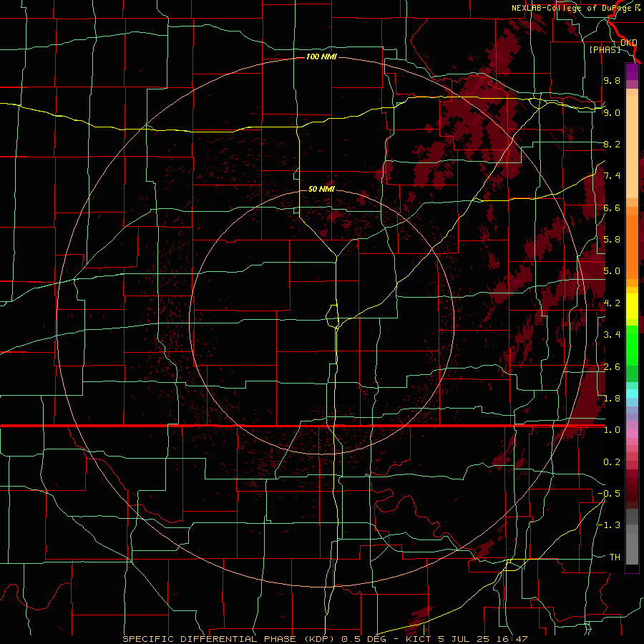Image resolution: width=644 pixels, height=644 pixels.
Task: Click the 9.0 scale value
Action: [612, 112]
